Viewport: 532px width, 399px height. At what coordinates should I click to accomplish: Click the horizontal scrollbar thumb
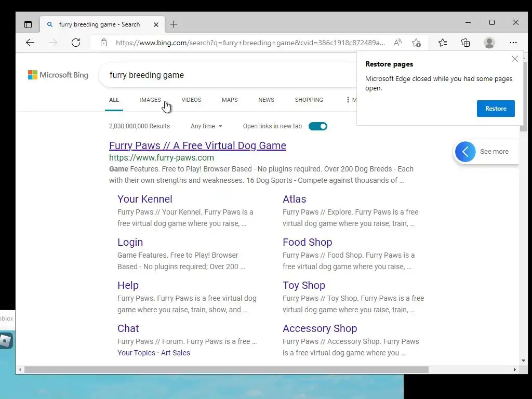227,369
